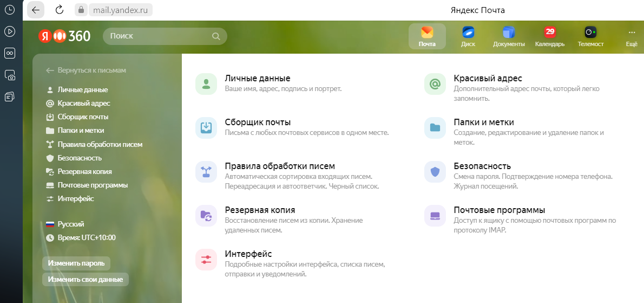Click the Изменить пароль button
The image size is (644, 303).
[76, 263]
